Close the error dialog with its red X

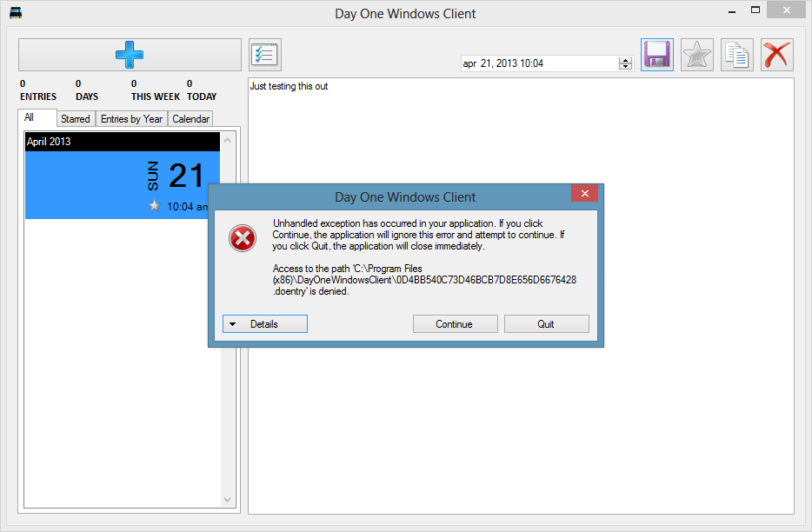585,193
